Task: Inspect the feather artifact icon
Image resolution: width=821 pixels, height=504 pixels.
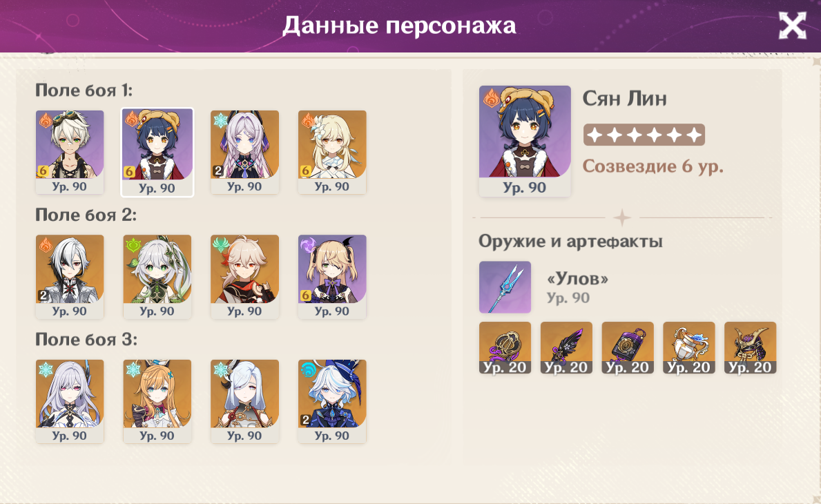Action: [566, 347]
